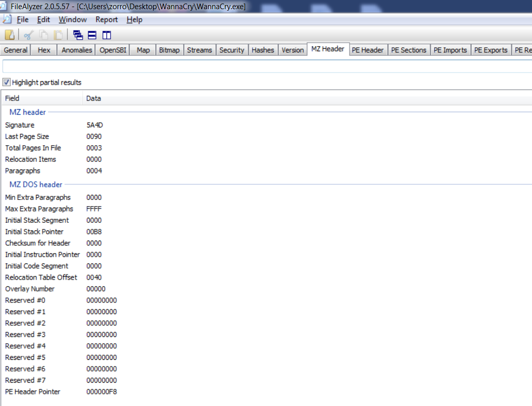Screen dimensions: 532x406
Task: Select the PE Header Pointer row
Action: point(267,392)
